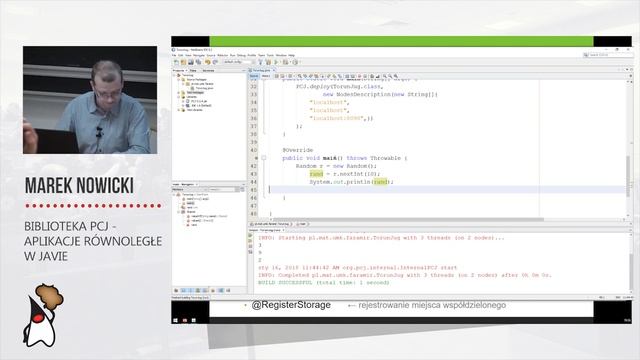Viewport: 640px width, 360px height.
Task: Click the History view button
Action: tap(266, 76)
